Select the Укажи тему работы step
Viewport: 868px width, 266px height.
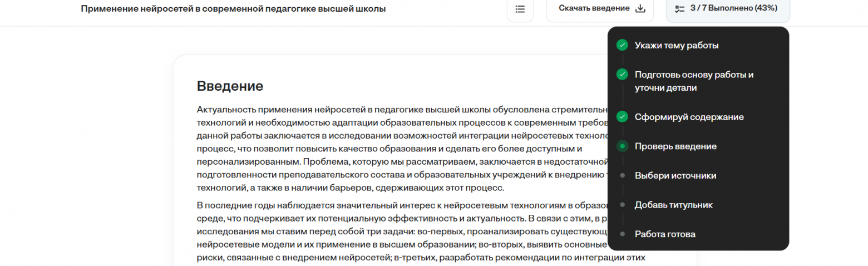(676, 45)
